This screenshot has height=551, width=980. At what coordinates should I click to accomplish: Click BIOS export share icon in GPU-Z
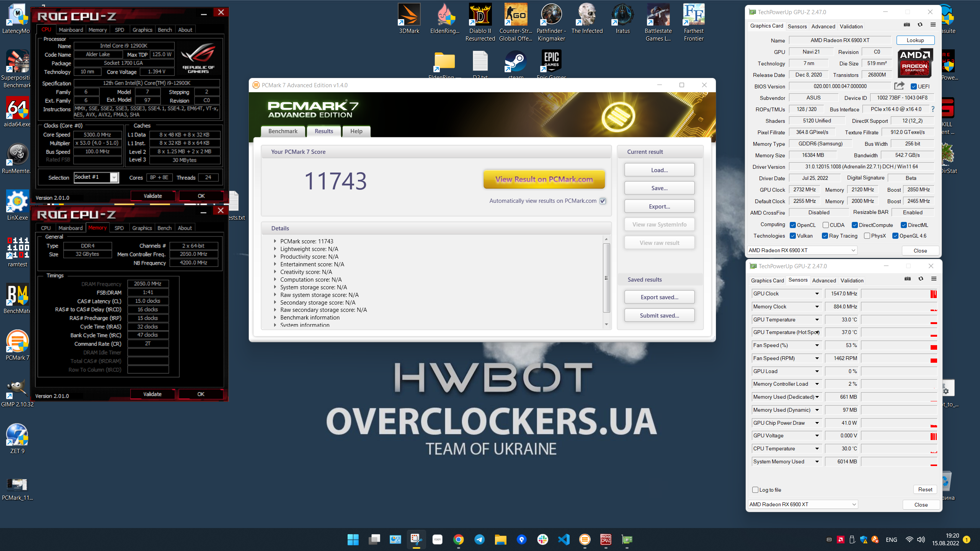click(x=900, y=86)
